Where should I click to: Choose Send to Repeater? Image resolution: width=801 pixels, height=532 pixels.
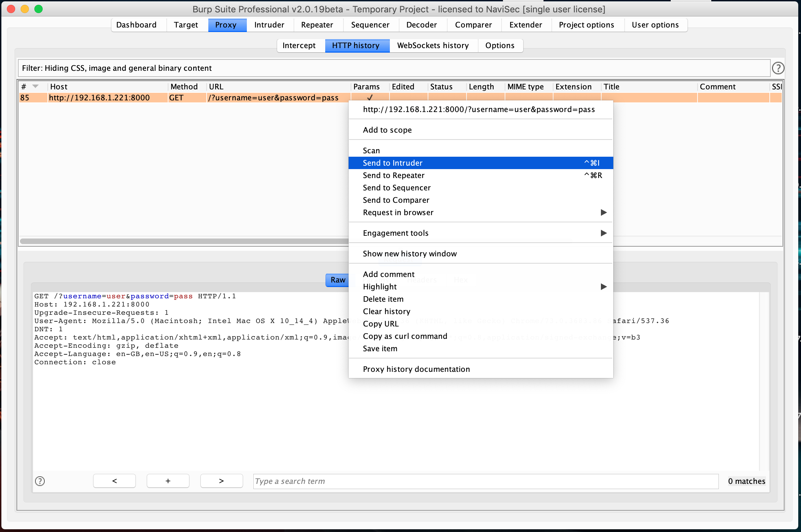481,175
